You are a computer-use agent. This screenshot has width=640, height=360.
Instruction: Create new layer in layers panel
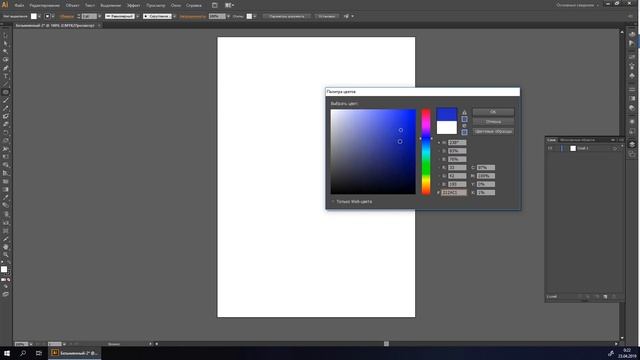pyautogui.click(x=605, y=297)
